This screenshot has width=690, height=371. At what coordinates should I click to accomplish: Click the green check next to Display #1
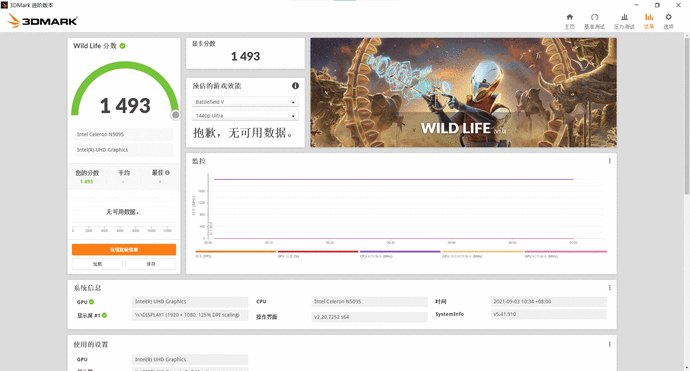[x=104, y=315]
